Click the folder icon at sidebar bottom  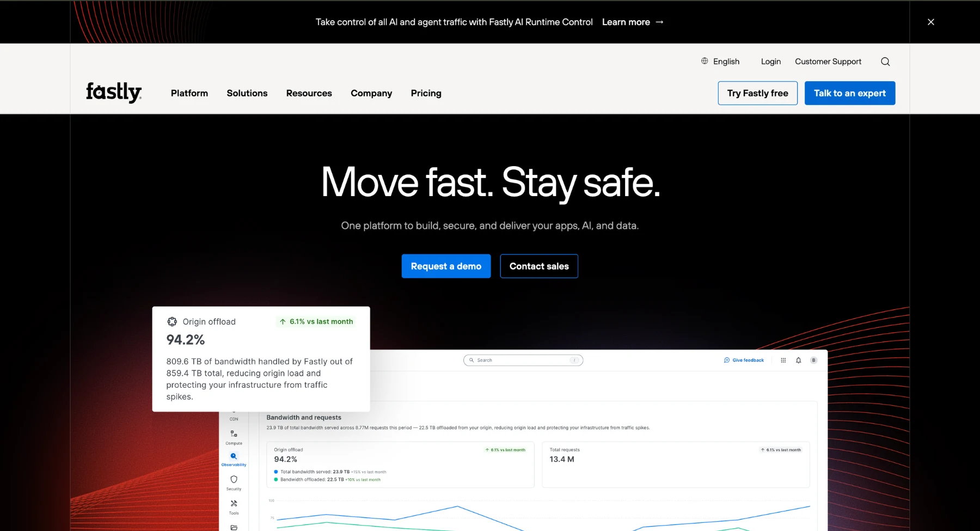click(x=234, y=527)
